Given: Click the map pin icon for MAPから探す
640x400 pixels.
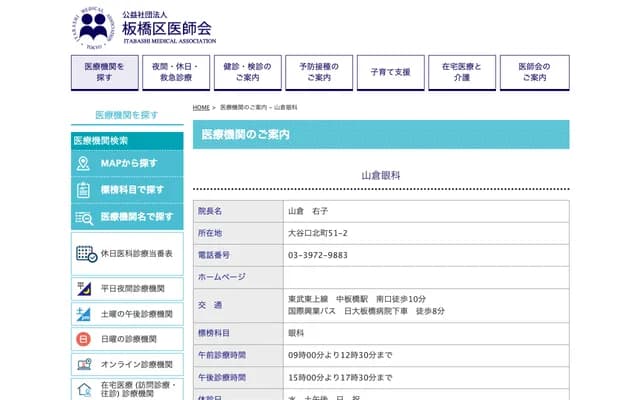Looking at the screenshot, I should (x=84, y=163).
